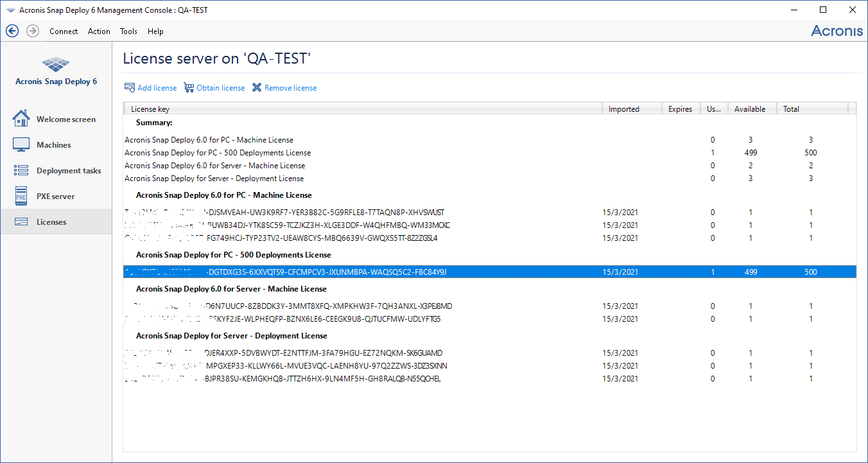The height and width of the screenshot is (463, 868).
Task: Select summary row 'Acronis Snap Deploy for Server - Deployment License'
Action: [x=489, y=179]
